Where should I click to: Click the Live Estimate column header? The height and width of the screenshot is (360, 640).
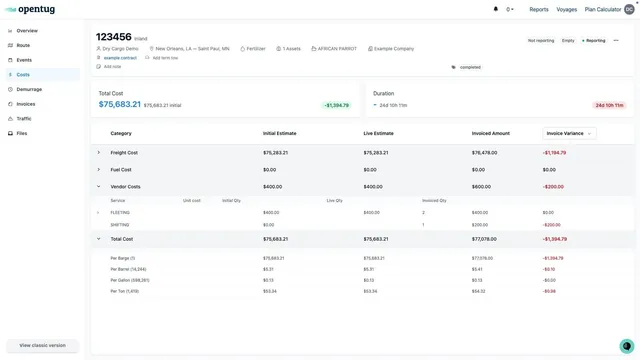378,133
